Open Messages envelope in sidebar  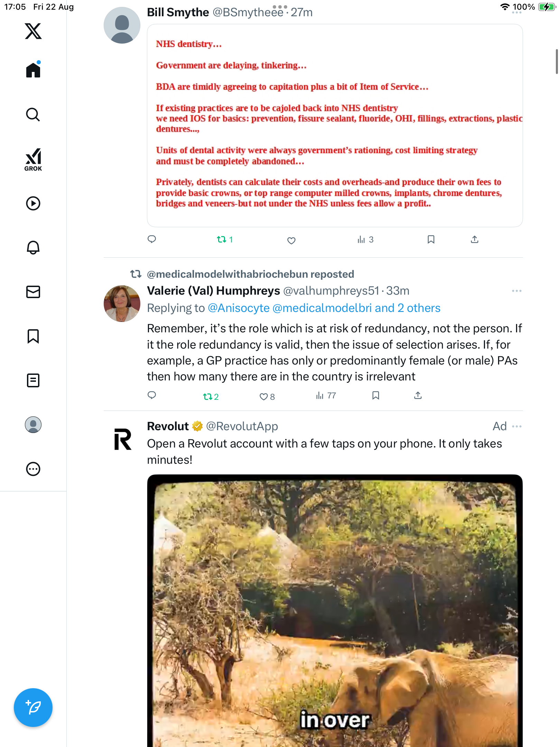(33, 292)
